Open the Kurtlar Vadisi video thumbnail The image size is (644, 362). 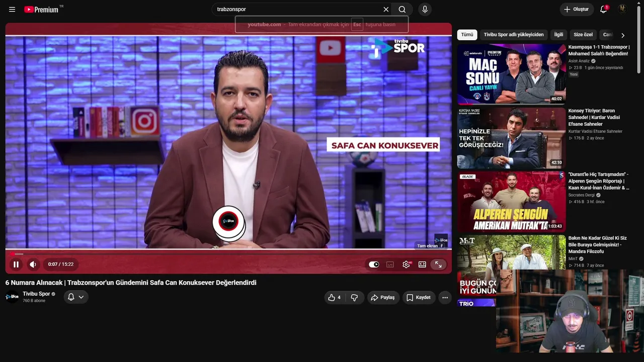(x=511, y=138)
